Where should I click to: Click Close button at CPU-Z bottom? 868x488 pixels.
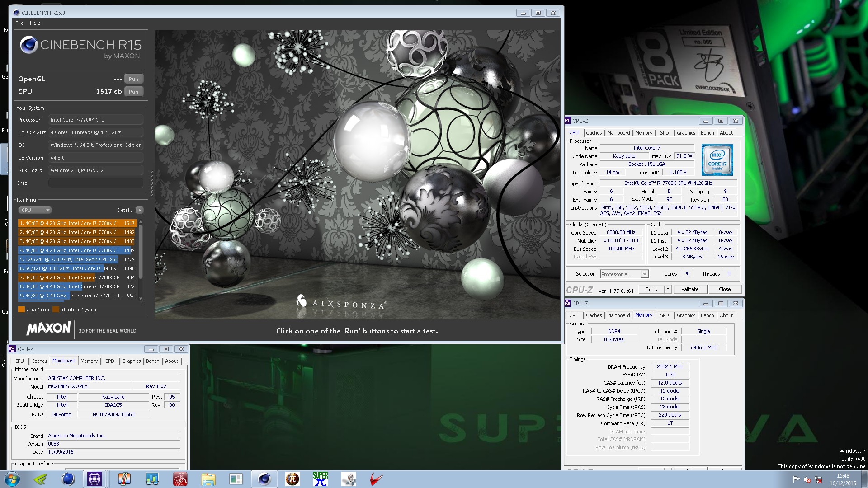tap(724, 289)
